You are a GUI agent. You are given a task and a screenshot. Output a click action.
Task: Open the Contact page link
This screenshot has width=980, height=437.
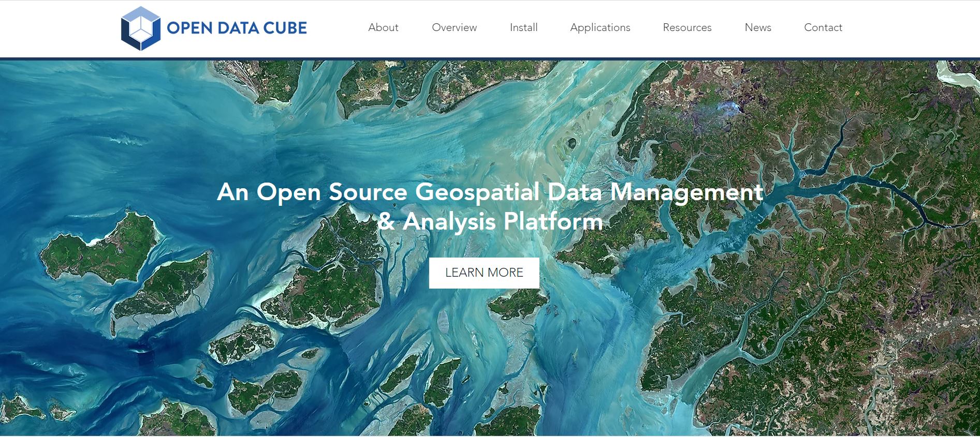823,27
